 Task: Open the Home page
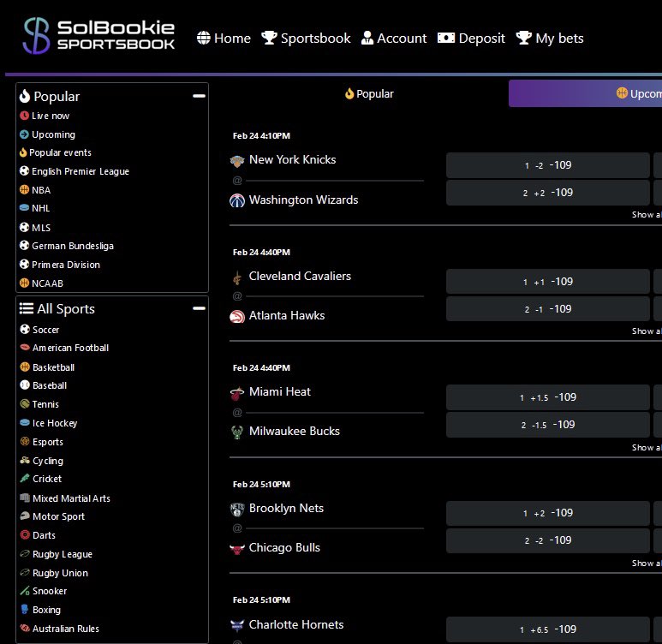(x=224, y=38)
